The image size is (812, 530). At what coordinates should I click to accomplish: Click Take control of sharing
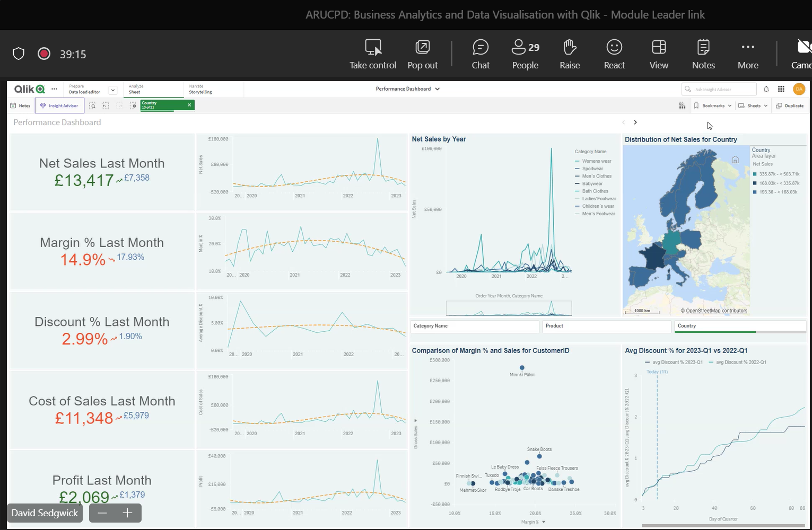coord(373,53)
